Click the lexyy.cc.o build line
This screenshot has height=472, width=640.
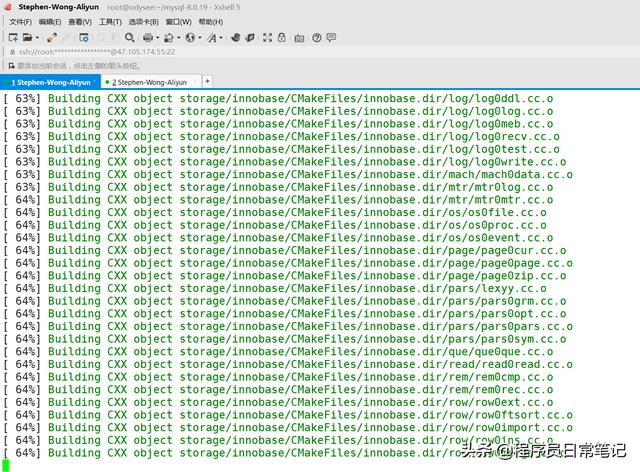pyautogui.click(x=275, y=288)
